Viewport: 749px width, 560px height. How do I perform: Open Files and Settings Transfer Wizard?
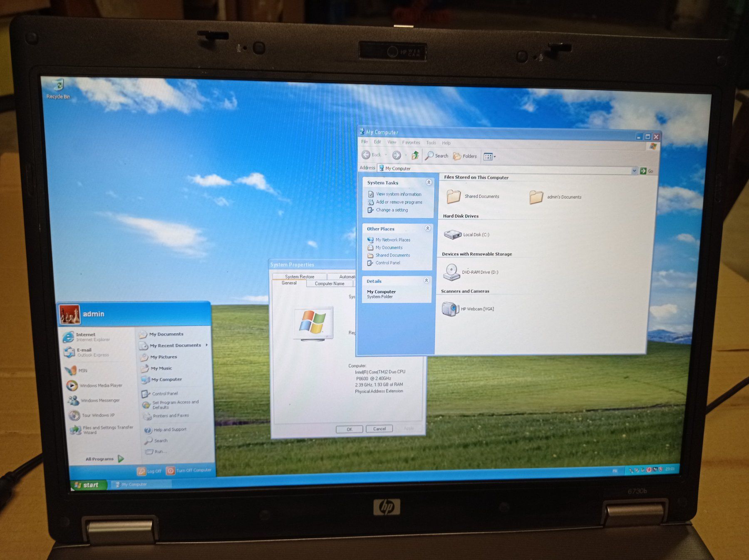(102, 430)
